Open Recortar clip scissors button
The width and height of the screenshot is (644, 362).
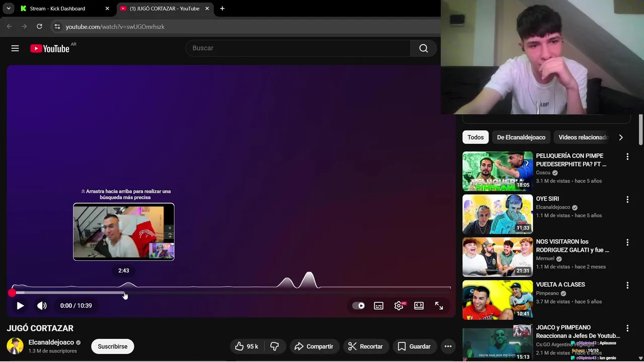(x=365, y=346)
